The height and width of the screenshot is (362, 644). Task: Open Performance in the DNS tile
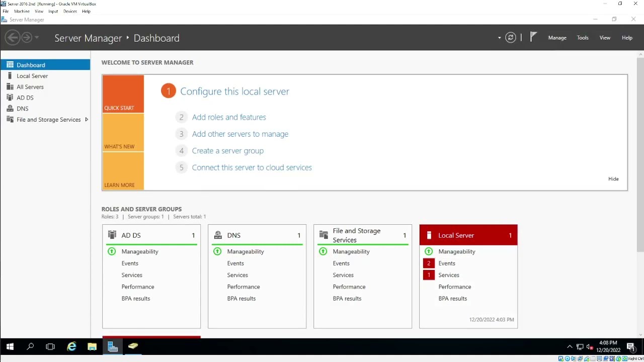coord(244,287)
